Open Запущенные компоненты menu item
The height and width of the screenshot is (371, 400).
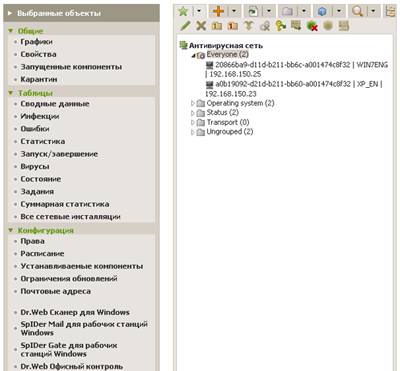(71, 67)
